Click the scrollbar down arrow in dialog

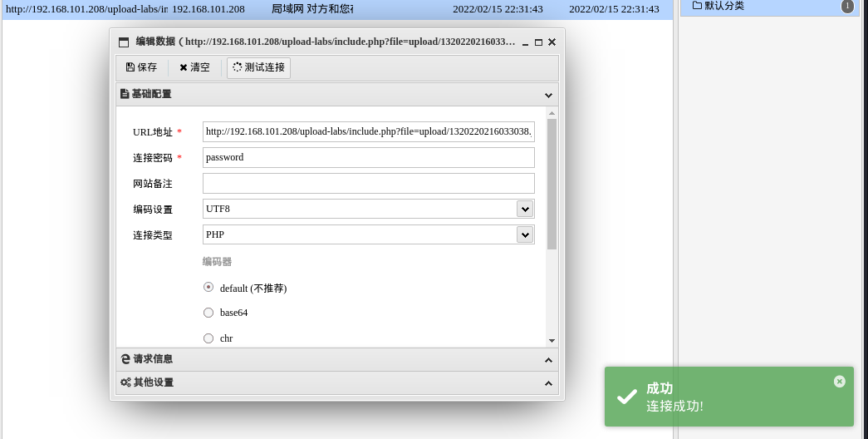[x=552, y=340]
